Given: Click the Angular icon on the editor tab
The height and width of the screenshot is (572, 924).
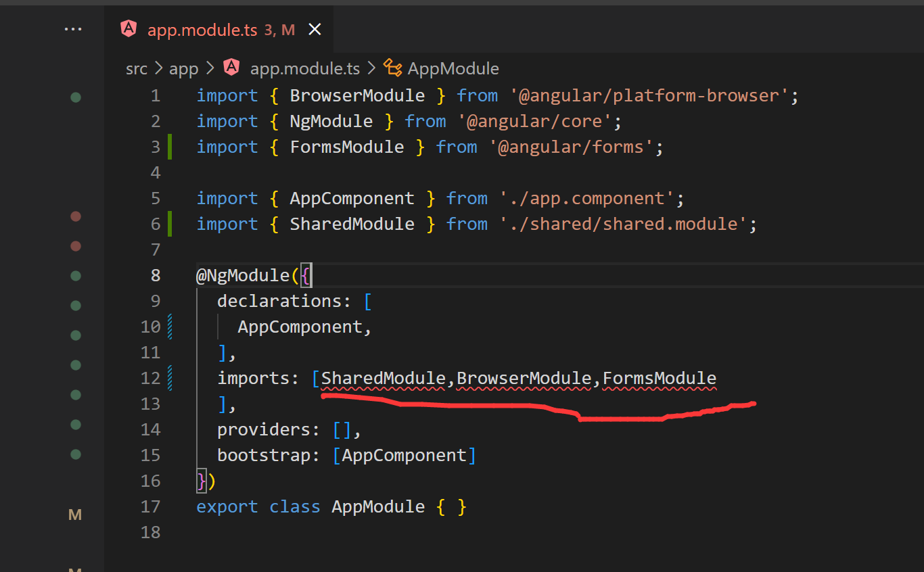Looking at the screenshot, I should pyautogui.click(x=128, y=29).
